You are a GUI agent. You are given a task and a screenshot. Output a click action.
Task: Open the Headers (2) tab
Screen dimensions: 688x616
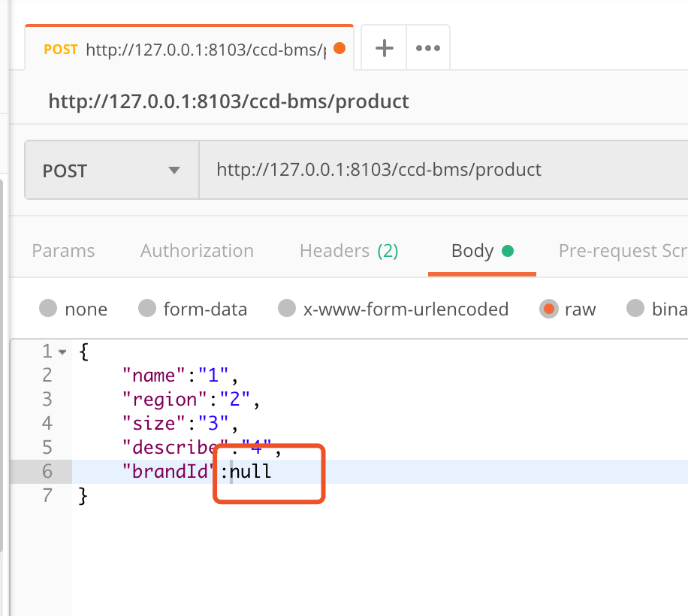pos(349,251)
